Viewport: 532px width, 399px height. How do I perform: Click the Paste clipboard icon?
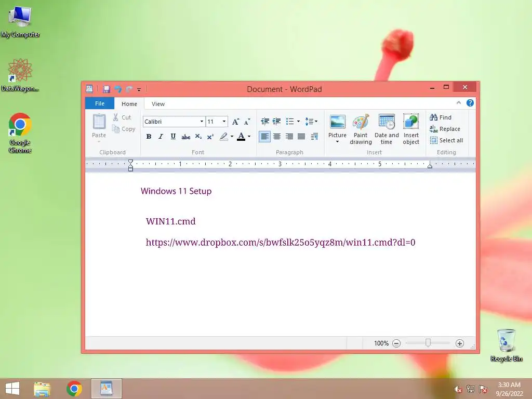(99, 122)
